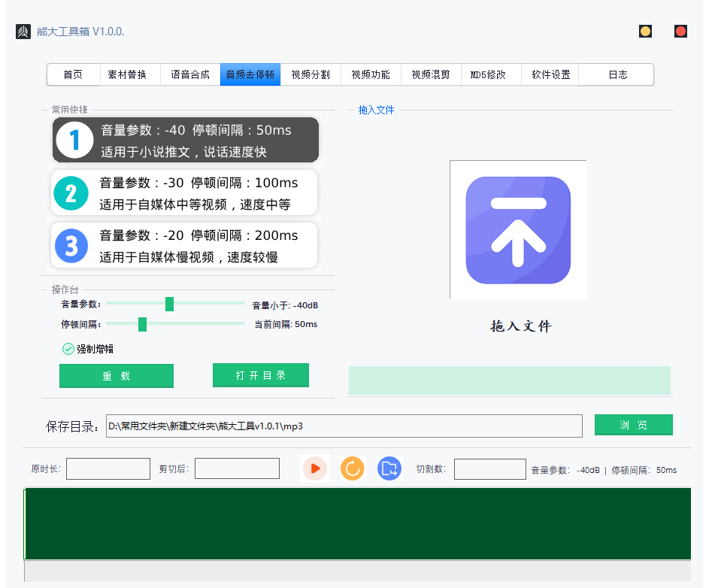Click the yellow minimize circle button
This screenshot has height=588, width=718.
click(645, 32)
